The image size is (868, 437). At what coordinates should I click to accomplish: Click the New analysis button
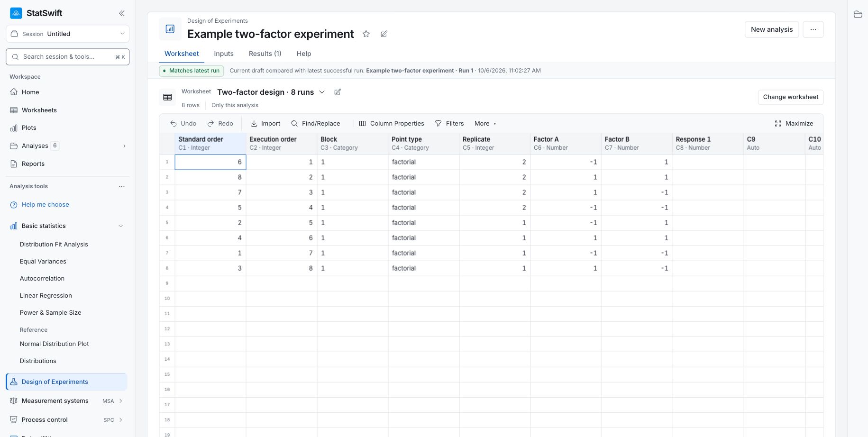point(772,29)
